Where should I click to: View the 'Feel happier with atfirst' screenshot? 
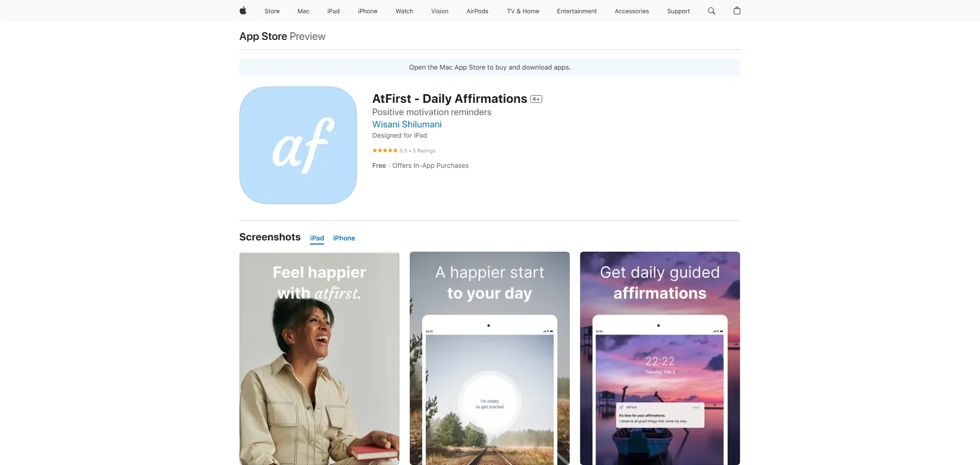pos(319,358)
